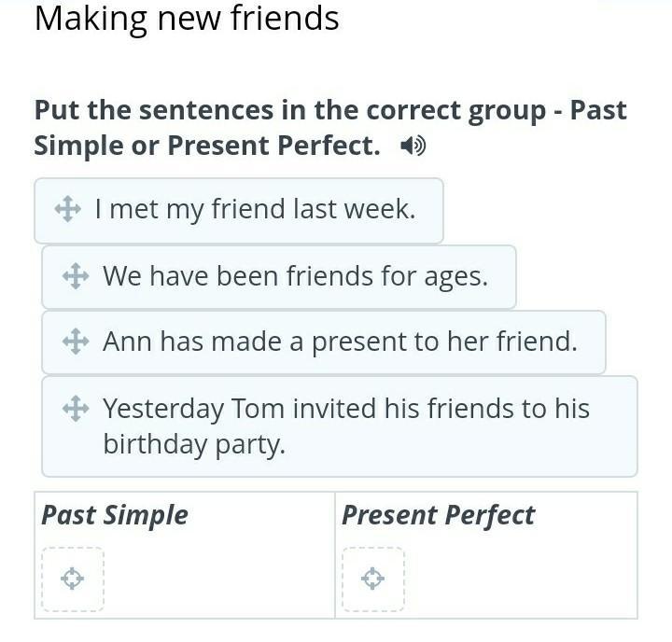Click the "Put the sentences in the correct group" text
Image resolution: width=672 pixels, height=642 pixels.
[289, 110]
